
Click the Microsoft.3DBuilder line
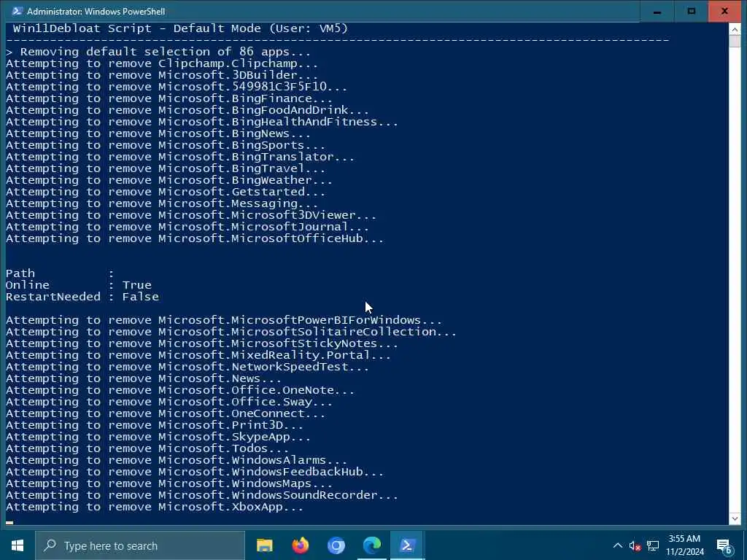pyautogui.click(x=162, y=75)
